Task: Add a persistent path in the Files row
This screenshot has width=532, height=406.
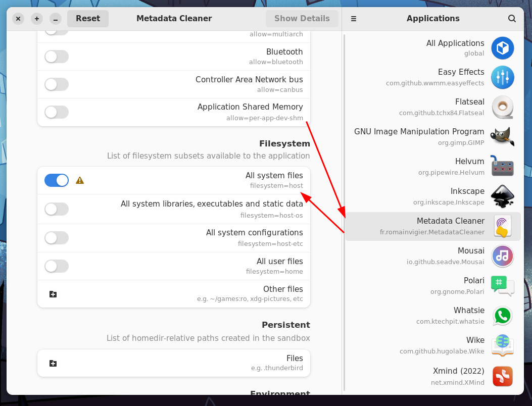Action: pyautogui.click(x=53, y=363)
